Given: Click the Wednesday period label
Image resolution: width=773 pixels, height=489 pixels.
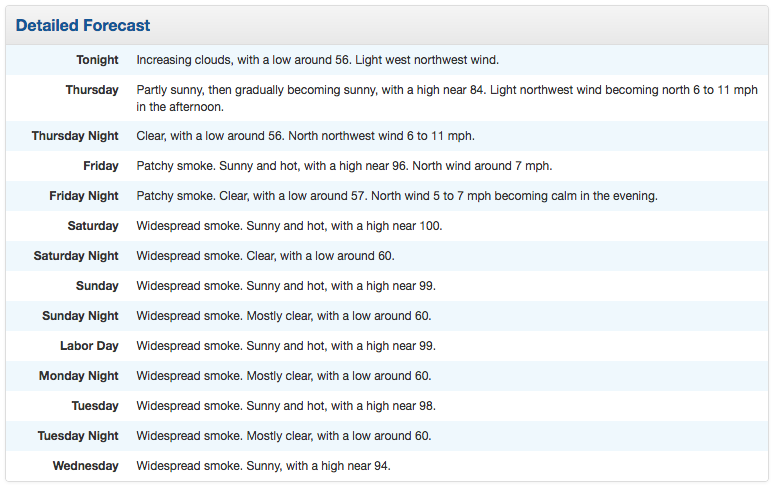Looking at the screenshot, I should 86,466.
